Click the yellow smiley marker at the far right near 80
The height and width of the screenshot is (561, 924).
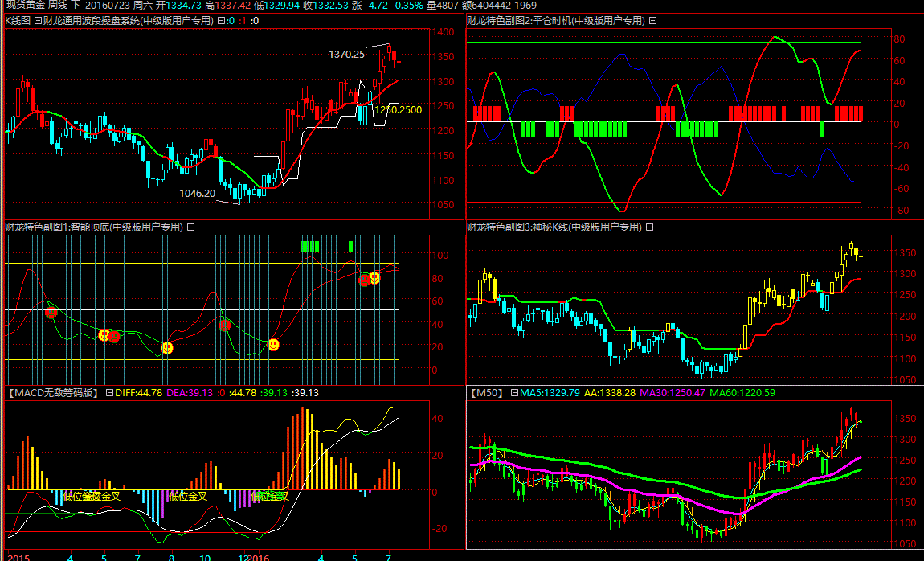(x=374, y=277)
